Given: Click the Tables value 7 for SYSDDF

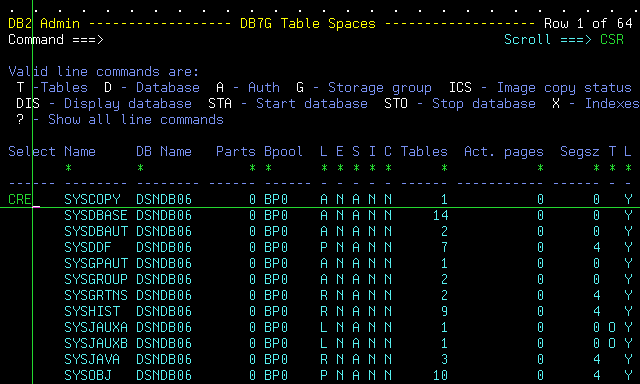Looking at the screenshot, I should click(x=444, y=247).
